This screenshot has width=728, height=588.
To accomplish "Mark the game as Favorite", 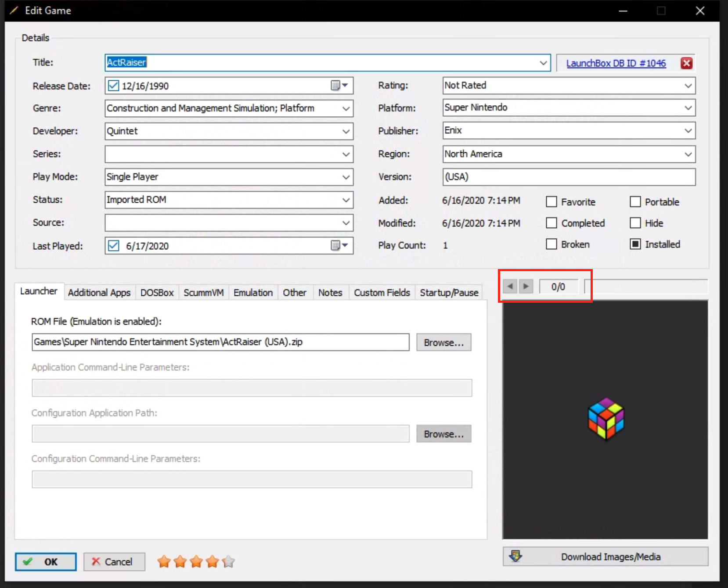I will (x=551, y=202).
